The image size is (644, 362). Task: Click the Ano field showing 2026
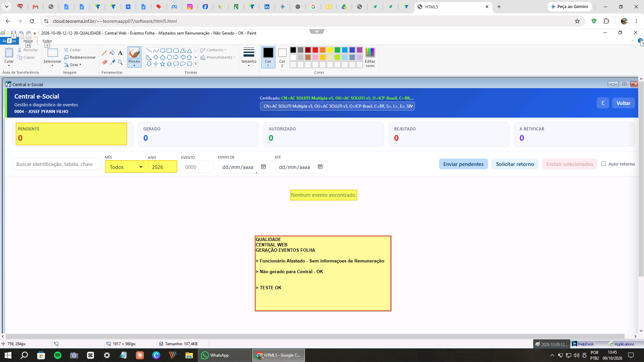point(162,167)
